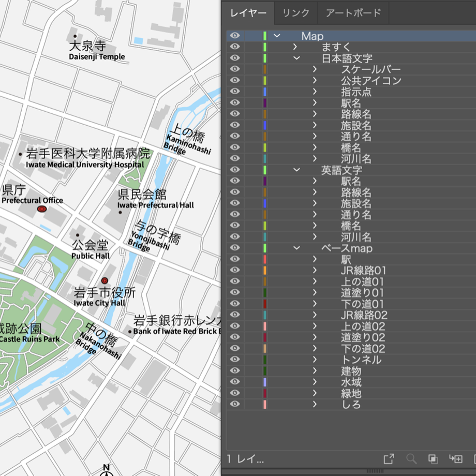Select the Map layer name
The image size is (476, 476).
click(313, 36)
